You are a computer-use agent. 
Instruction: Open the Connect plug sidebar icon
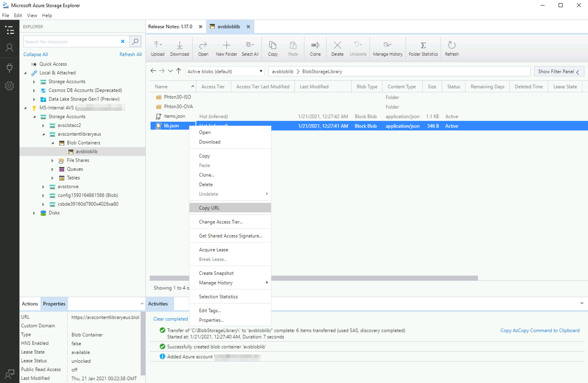[9, 68]
